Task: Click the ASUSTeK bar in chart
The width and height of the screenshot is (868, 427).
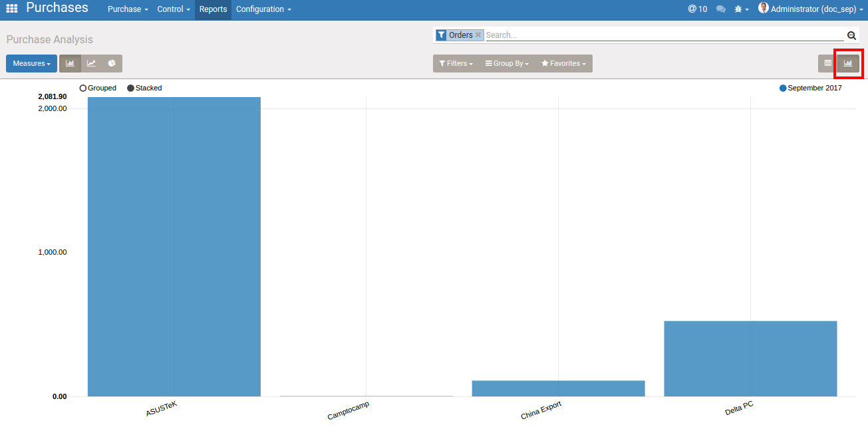Action: [x=174, y=247]
